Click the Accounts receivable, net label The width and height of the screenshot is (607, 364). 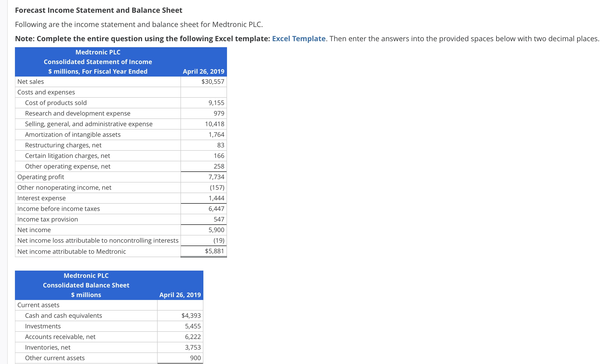click(60, 337)
